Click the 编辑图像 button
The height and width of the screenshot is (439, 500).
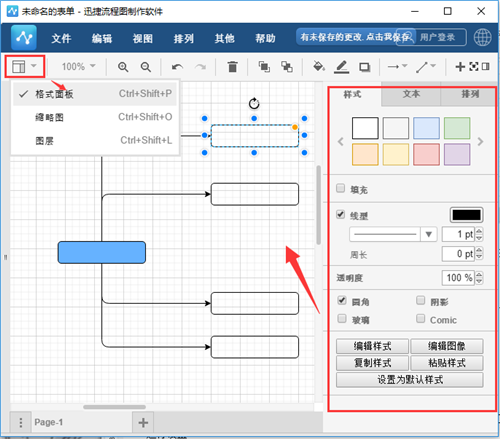click(x=447, y=346)
